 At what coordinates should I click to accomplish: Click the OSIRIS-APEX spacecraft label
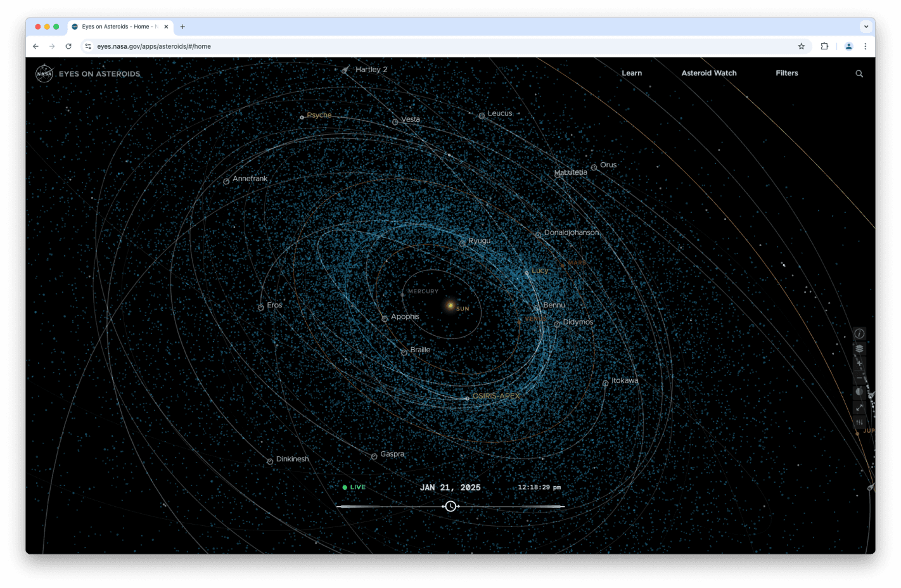pos(495,396)
